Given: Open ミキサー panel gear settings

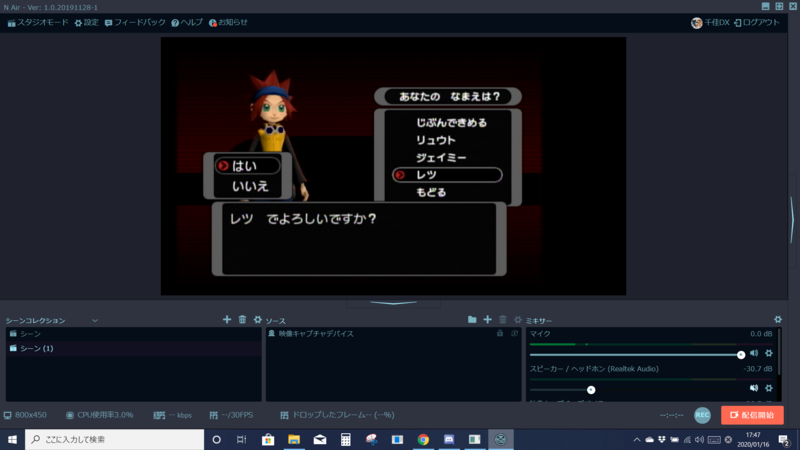Looking at the screenshot, I should point(778,319).
